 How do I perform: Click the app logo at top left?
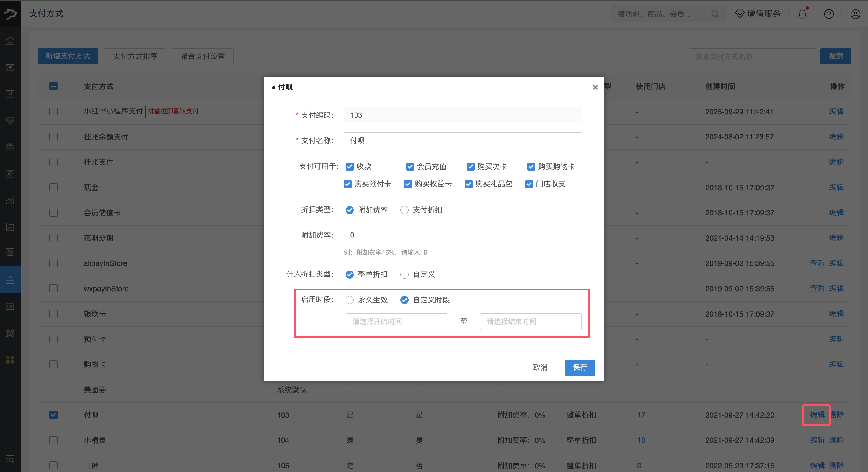(x=10, y=14)
